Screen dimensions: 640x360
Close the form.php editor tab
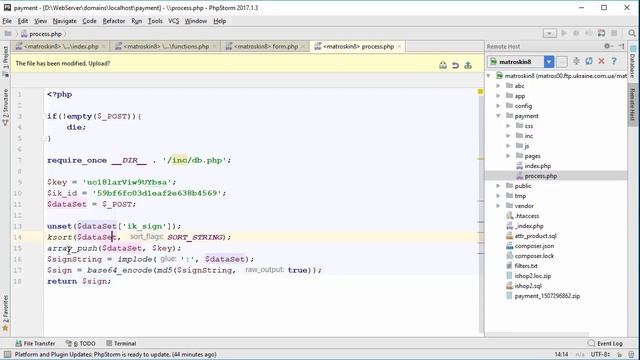[x=303, y=47]
